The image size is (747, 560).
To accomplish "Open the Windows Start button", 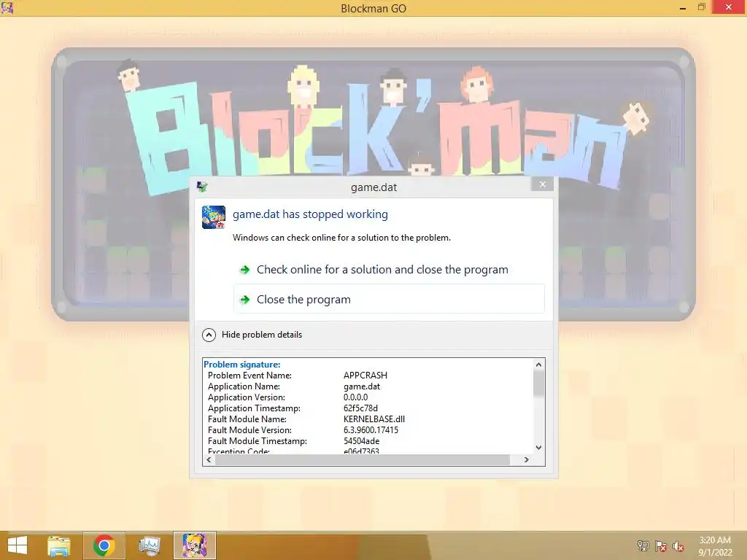I will [18, 545].
